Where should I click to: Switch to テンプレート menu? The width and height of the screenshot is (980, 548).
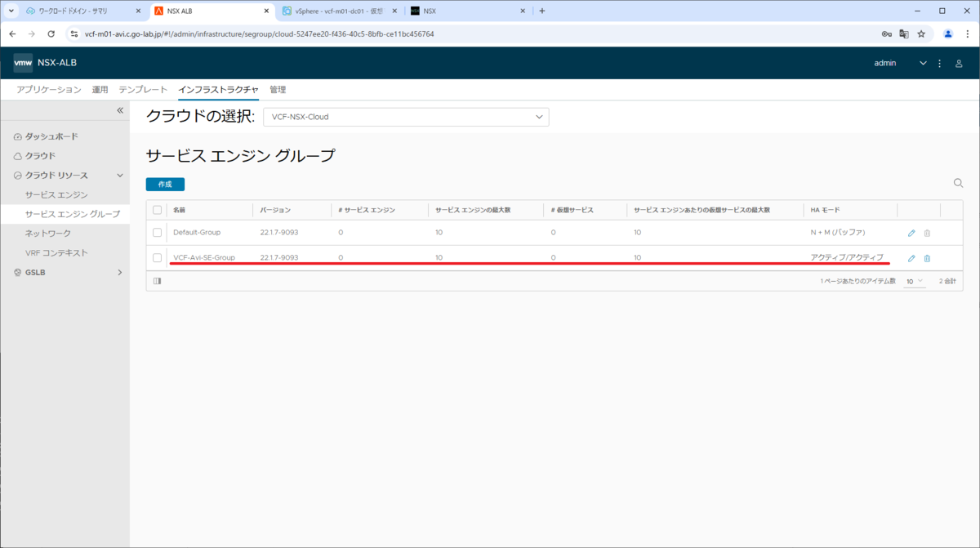click(143, 90)
